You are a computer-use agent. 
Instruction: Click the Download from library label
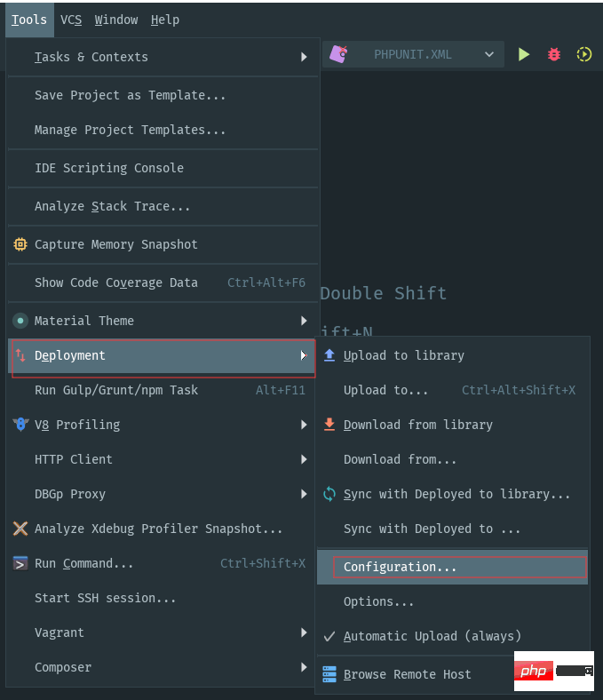pyautogui.click(x=418, y=425)
